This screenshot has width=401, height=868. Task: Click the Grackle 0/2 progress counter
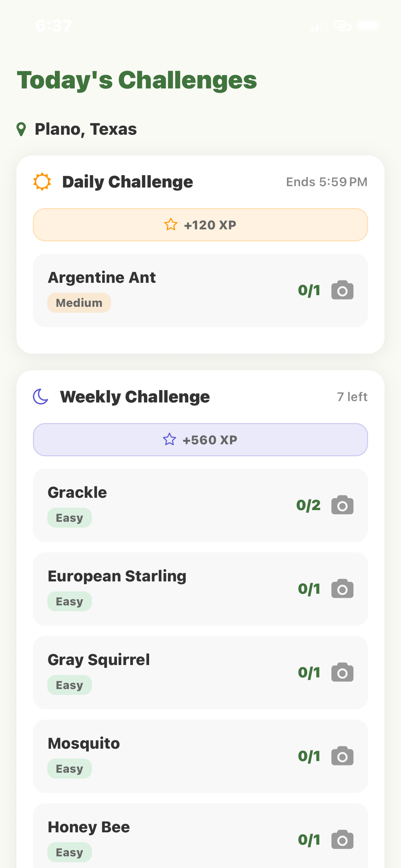click(x=308, y=505)
